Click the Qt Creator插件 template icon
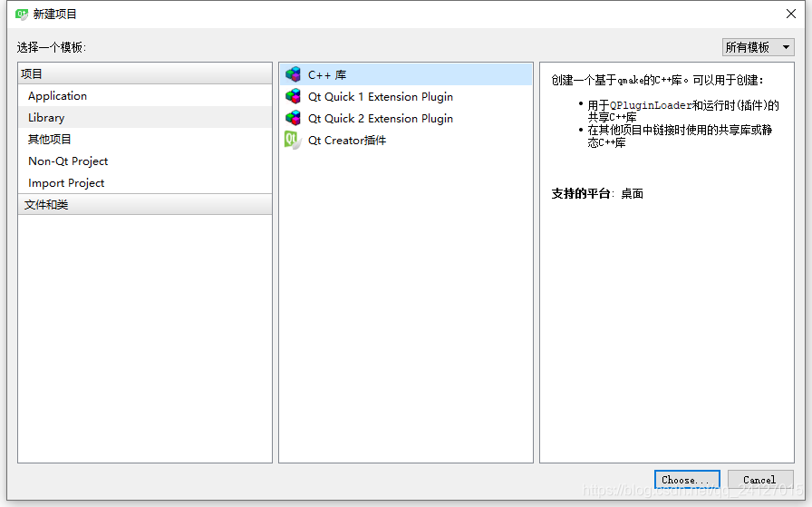Viewport: 812px width, 507px height. pyautogui.click(x=293, y=140)
